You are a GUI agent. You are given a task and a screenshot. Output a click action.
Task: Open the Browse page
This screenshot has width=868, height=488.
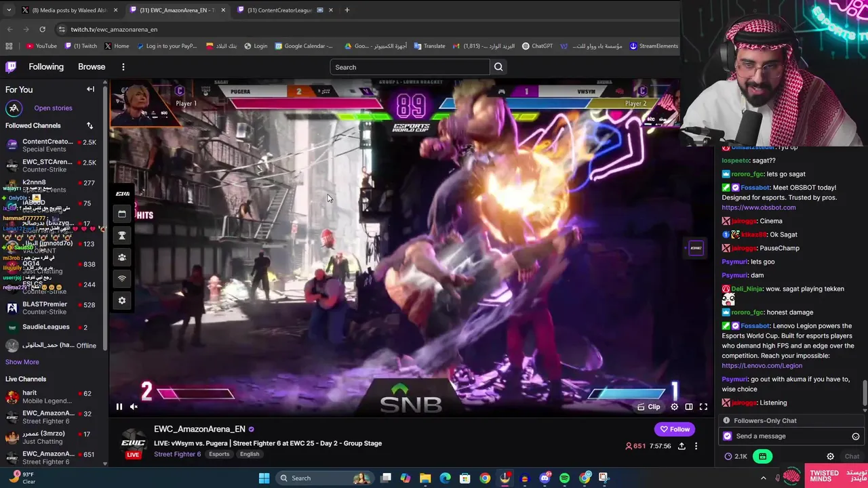click(x=92, y=67)
